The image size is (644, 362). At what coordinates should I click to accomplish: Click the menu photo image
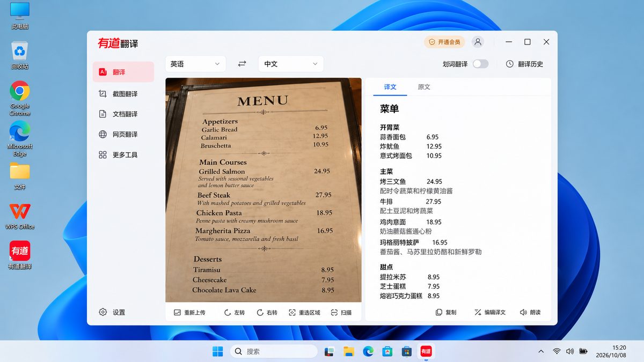pos(264,190)
